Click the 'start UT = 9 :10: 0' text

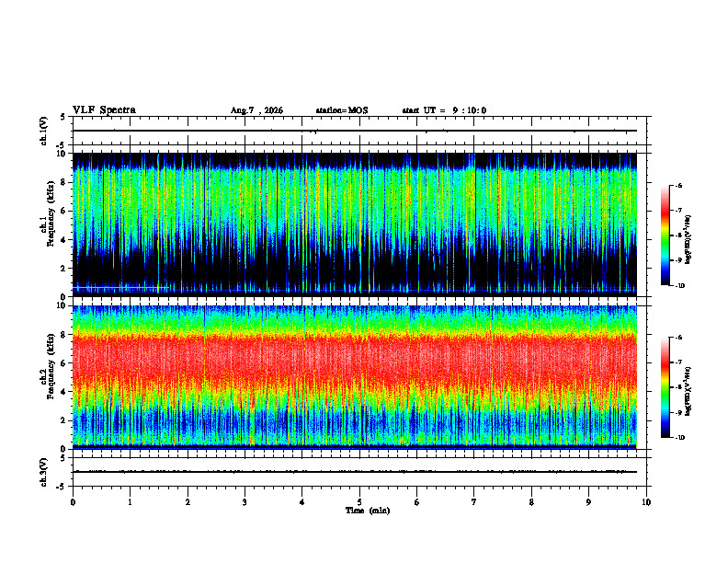(x=444, y=110)
